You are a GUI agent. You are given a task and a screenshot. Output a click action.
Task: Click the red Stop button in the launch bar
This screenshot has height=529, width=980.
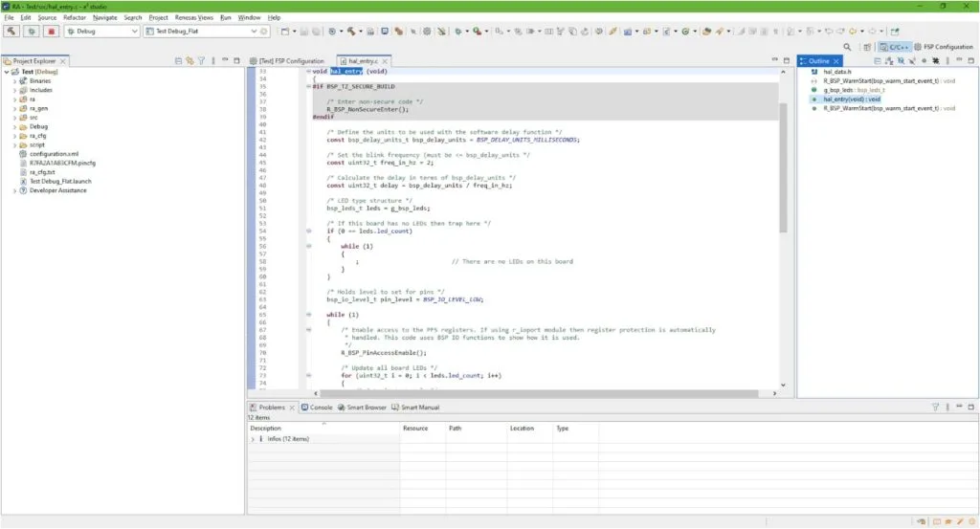[50, 31]
